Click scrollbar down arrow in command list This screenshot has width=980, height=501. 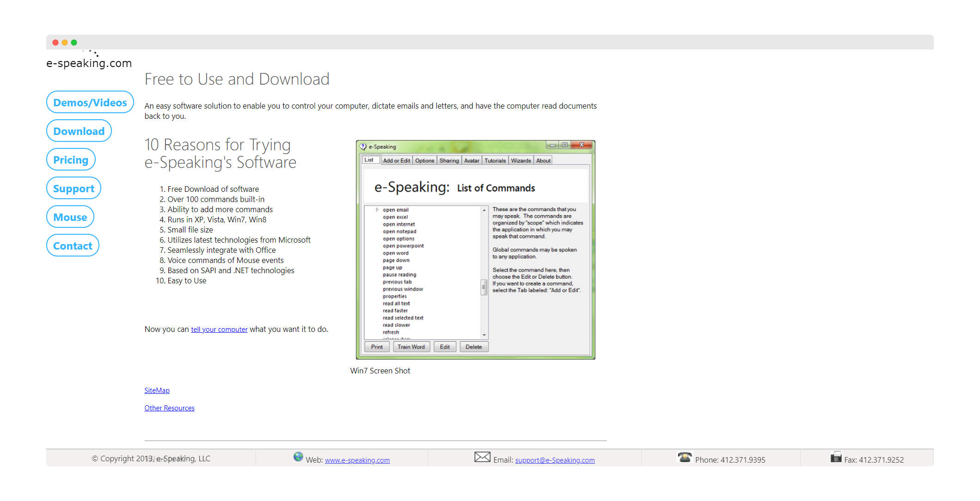(x=484, y=335)
